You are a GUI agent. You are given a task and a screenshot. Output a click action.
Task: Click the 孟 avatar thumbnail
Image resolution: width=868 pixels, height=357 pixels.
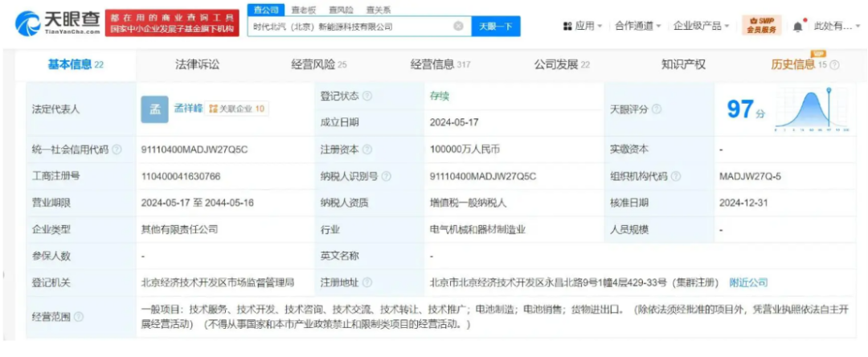[x=155, y=109]
